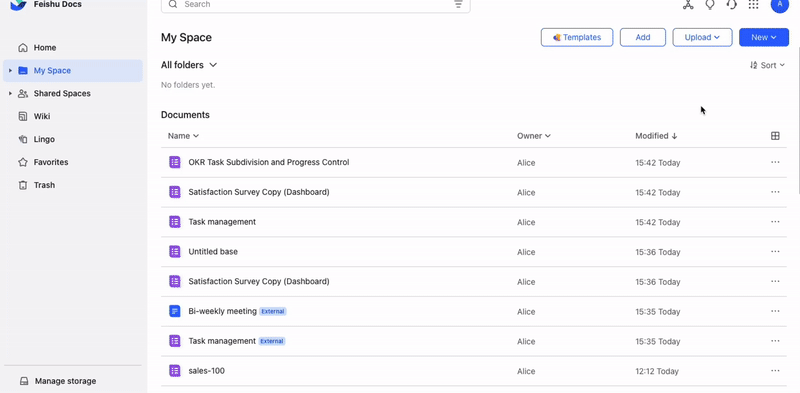The height and width of the screenshot is (393, 800).
Task: Click the sales-100 file icon
Action: [175, 371]
